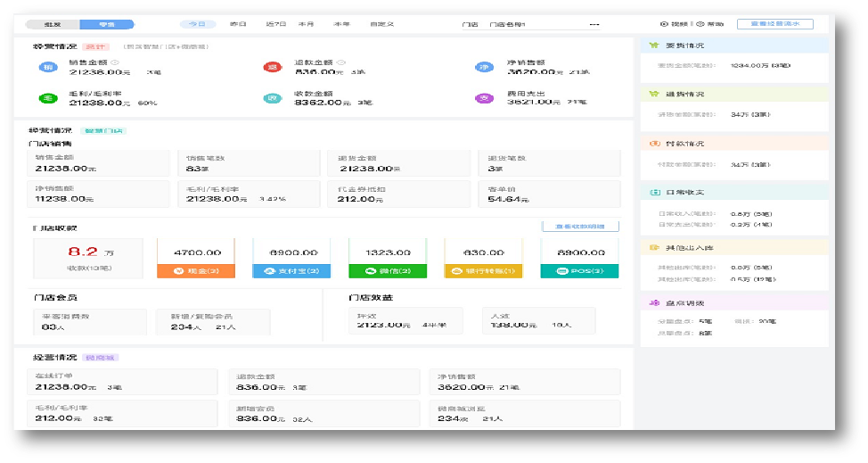The image size is (868, 463).
Task: Click the Alipay icon on blue bar
Action: click(x=268, y=271)
